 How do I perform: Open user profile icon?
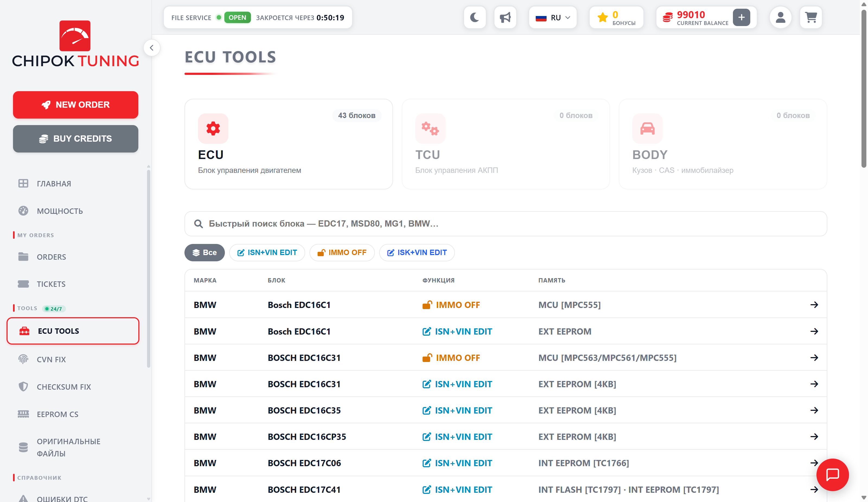pyautogui.click(x=780, y=17)
